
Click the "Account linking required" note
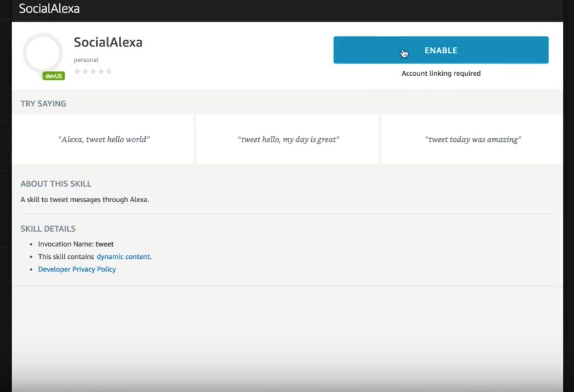click(x=441, y=73)
